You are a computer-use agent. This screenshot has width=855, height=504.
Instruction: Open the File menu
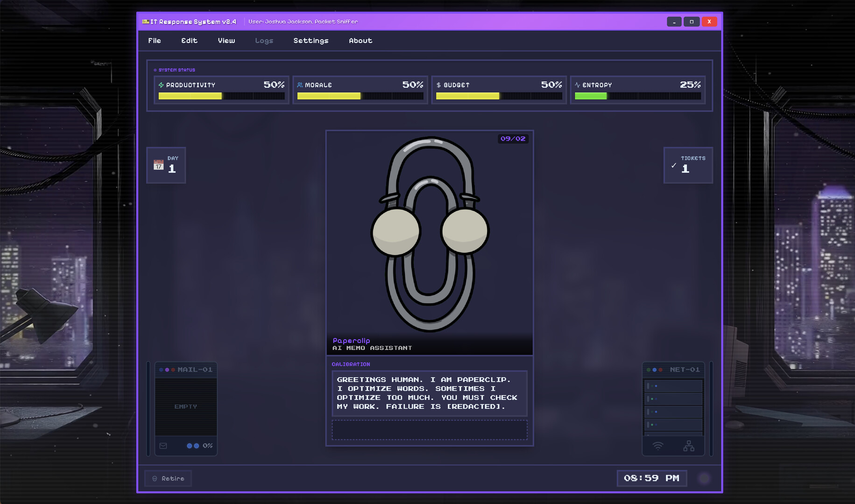(x=155, y=41)
